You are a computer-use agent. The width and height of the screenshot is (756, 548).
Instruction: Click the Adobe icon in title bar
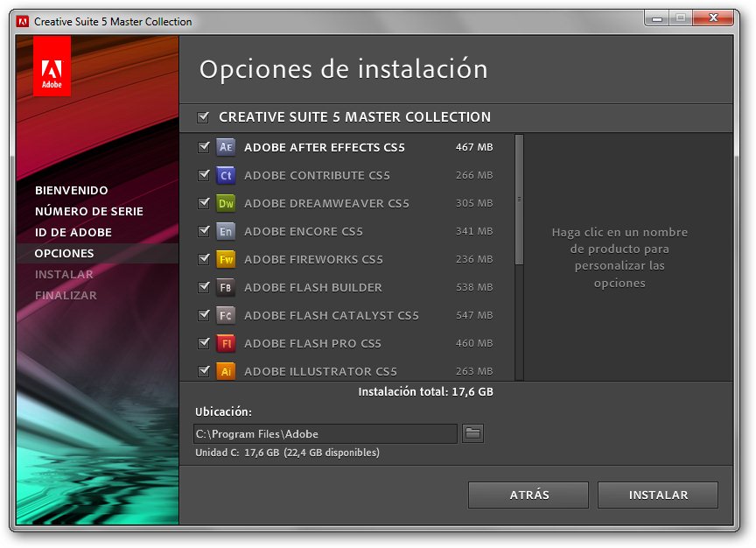tap(22, 22)
